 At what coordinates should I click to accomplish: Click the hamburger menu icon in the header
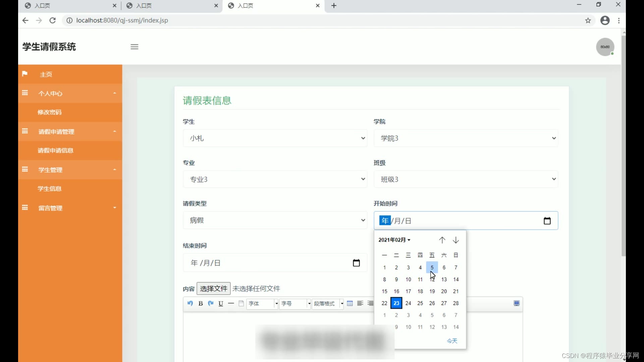[135, 47]
